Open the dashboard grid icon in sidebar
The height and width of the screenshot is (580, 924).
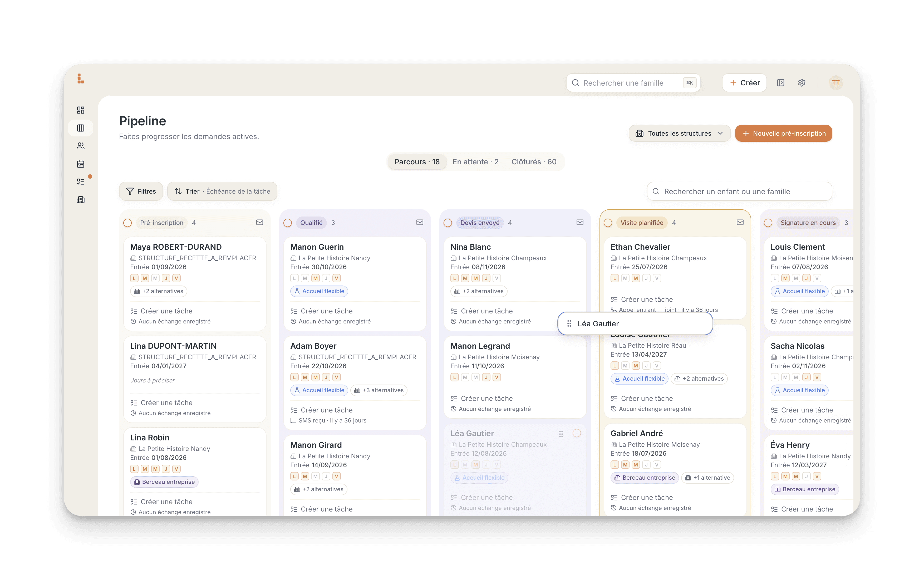81,110
